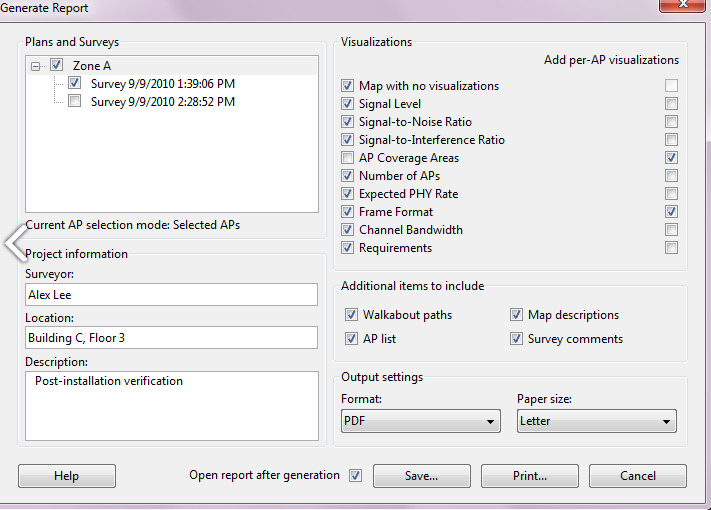Close the Generate Report window
This screenshot has width=711, height=510.
click(682, 5)
